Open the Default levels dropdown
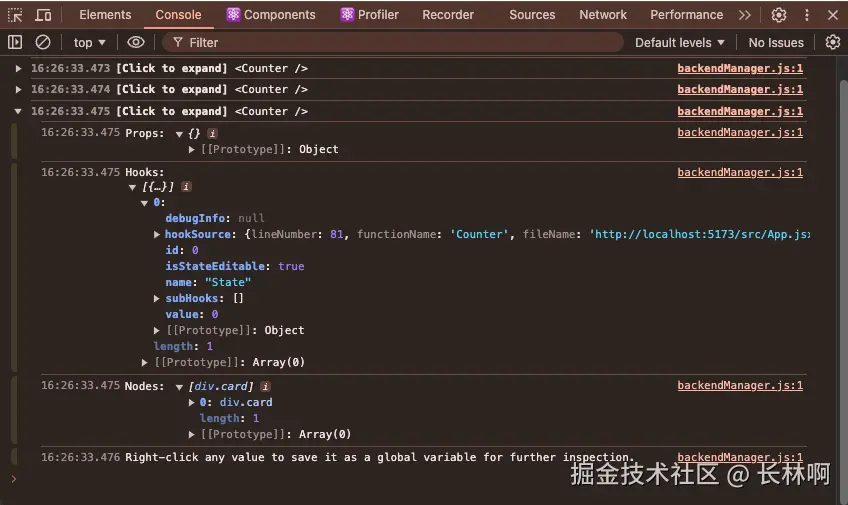This screenshot has width=848, height=505. coord(680,42)
